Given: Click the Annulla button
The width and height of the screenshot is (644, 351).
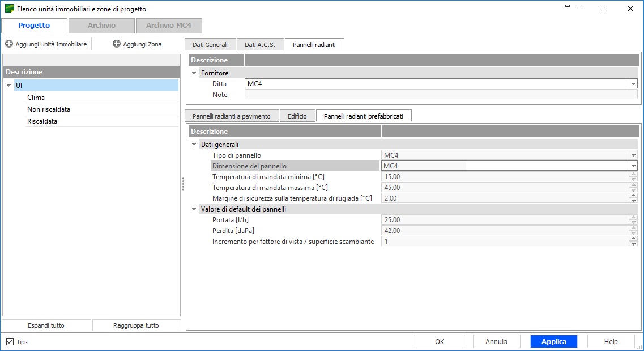Looking at the screenshot, I should pyautogui.click(x=497, y=341).
